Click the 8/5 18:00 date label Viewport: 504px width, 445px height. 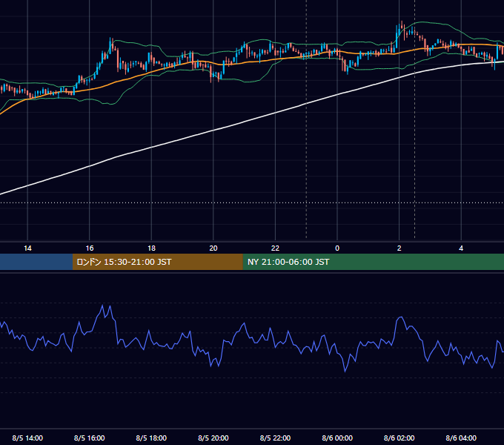point(151,438)
